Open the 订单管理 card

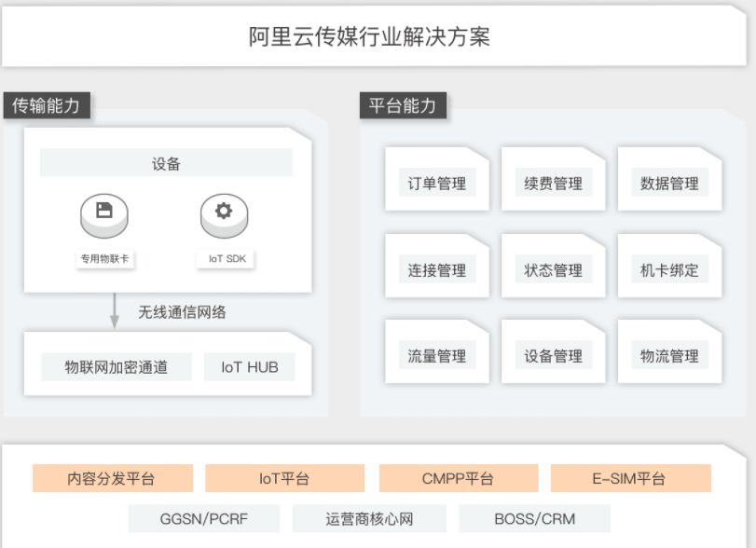437,179
